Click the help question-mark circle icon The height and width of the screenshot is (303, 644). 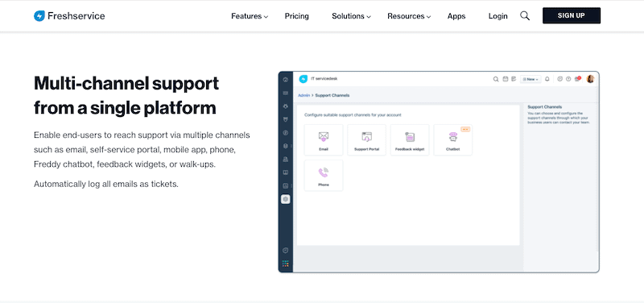coord(568,79)
